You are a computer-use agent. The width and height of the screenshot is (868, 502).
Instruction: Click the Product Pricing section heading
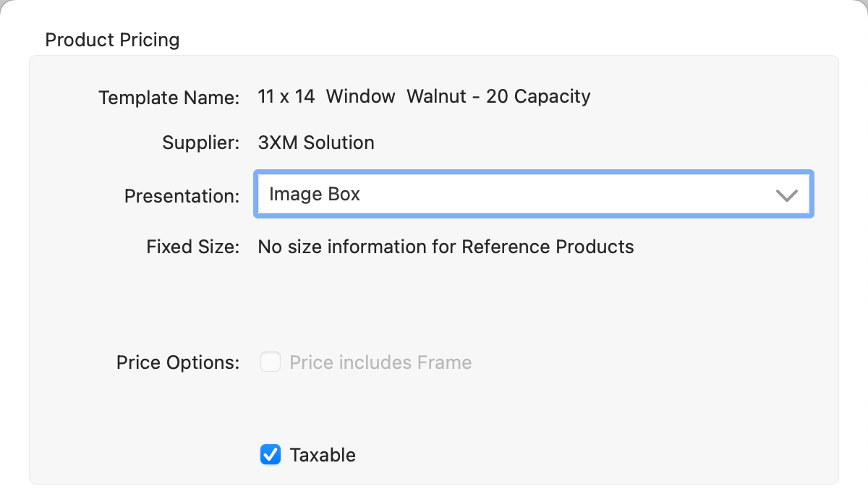pos(112,39)
